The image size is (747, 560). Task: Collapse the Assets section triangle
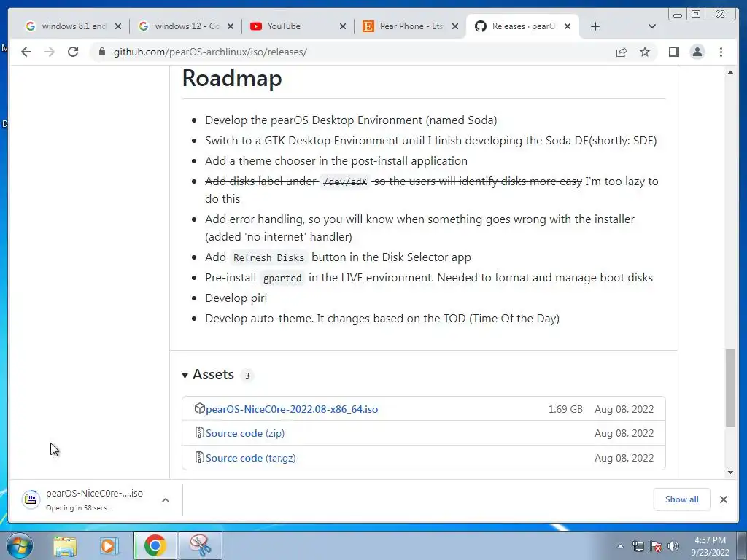click(x=185, y=376)
